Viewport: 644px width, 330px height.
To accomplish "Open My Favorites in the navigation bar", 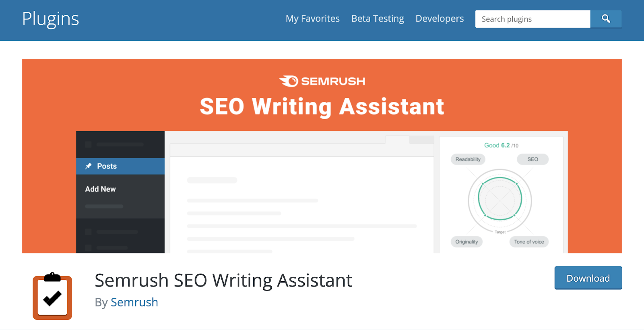I will pos(312,19).
